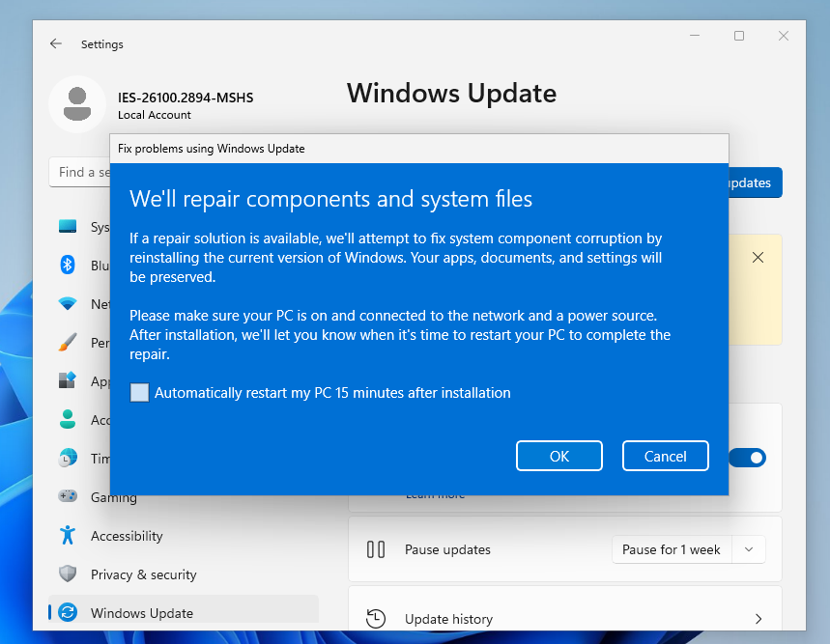Open Time & language globe icon
Viewport: 830px width, 644px height.
click(68, 458)
